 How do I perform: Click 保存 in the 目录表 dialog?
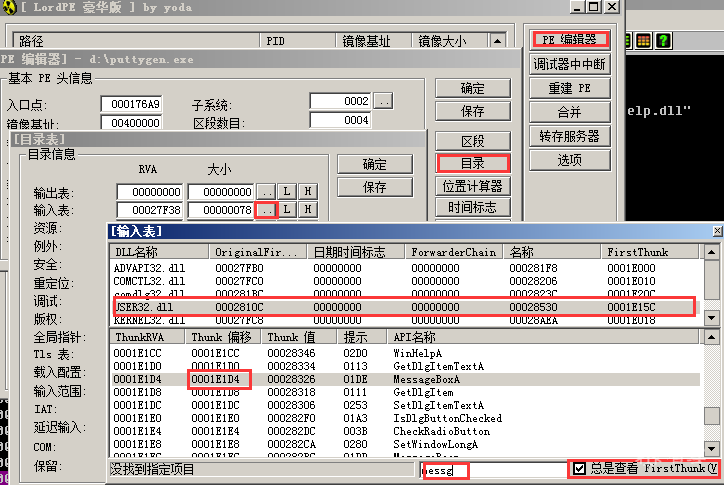coord(375,187)
